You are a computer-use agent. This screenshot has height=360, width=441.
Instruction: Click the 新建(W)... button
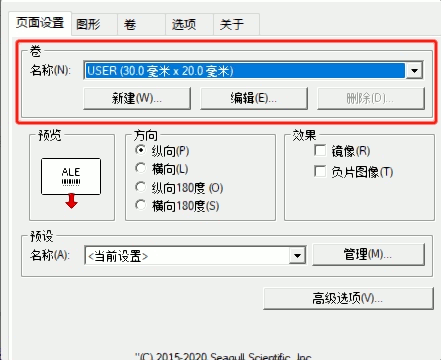pos(137,98)
